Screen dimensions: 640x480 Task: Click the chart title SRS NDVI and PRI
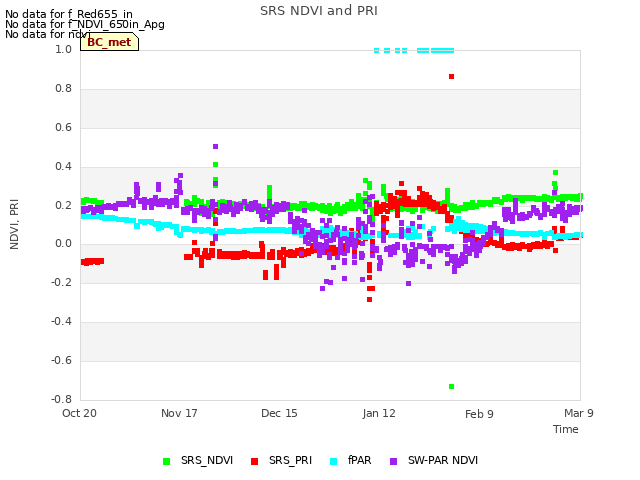[x=319, y=11]
